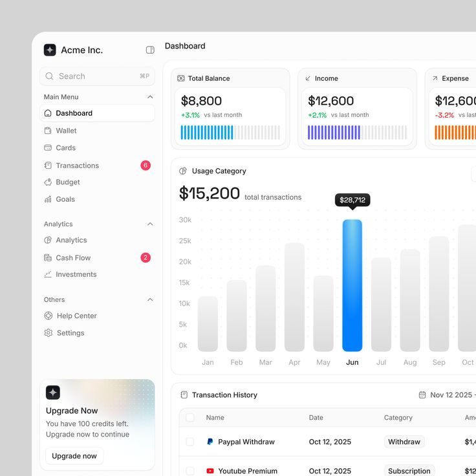This screenshot has height=476, width=476.
Task: Check the Paypal Withdraw row checkbox
Action: tap(190, 441)
